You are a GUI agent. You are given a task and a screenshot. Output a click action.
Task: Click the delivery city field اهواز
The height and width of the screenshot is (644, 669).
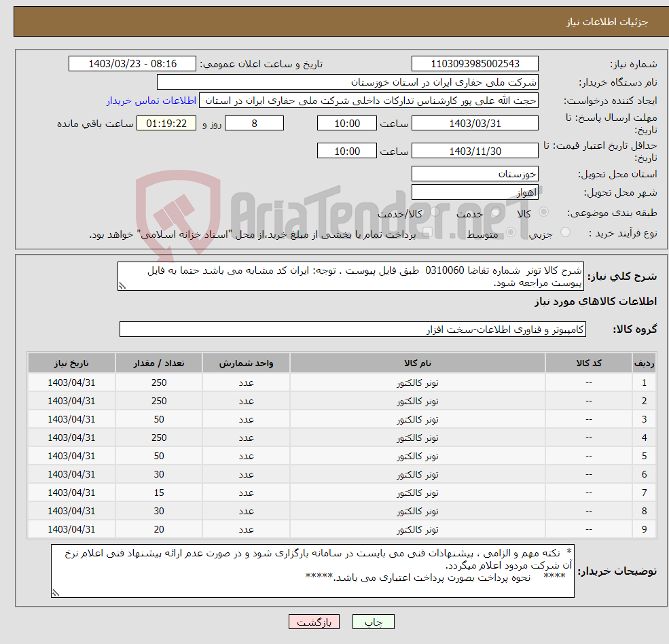[475, 192]
